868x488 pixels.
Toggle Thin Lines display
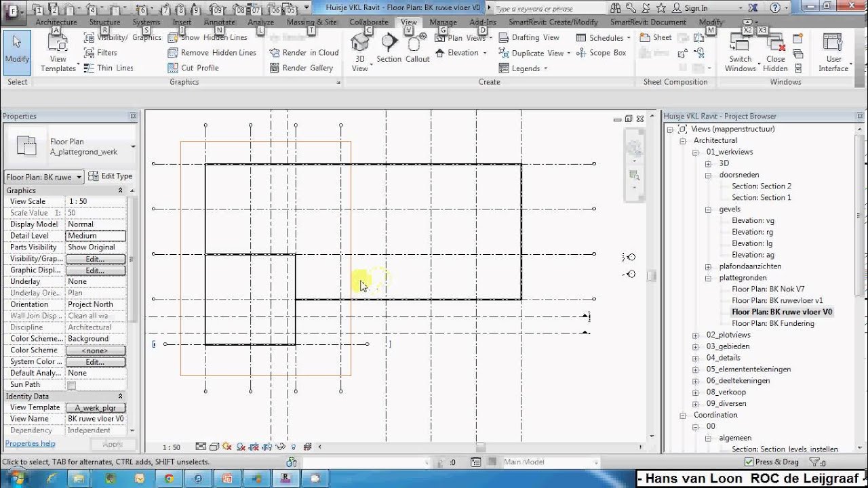[108, 68]
